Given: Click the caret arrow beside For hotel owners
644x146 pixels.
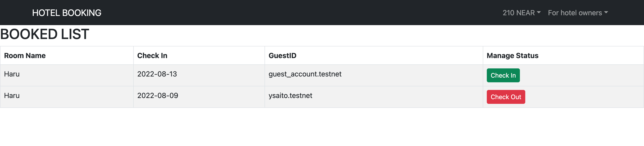Looking at the screenshot, I should 606,12.
